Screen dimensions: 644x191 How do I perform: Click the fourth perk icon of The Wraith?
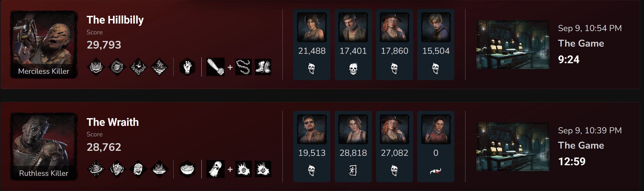(x=159, y=169)
